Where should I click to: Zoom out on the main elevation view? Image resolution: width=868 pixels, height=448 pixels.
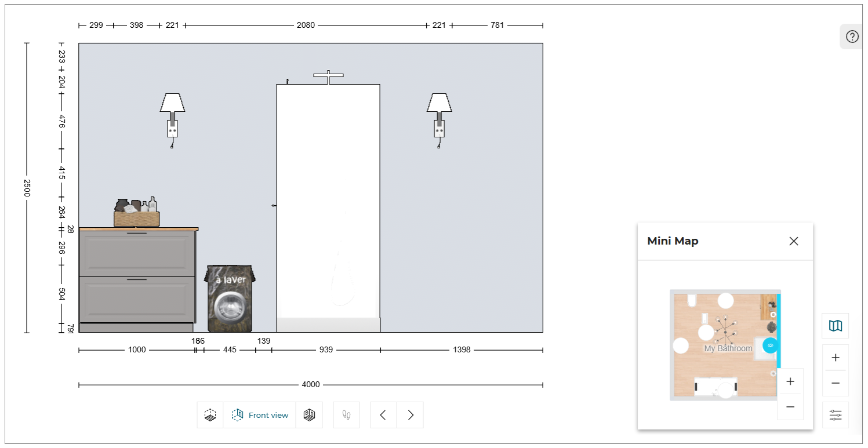[x=836, y=383]
